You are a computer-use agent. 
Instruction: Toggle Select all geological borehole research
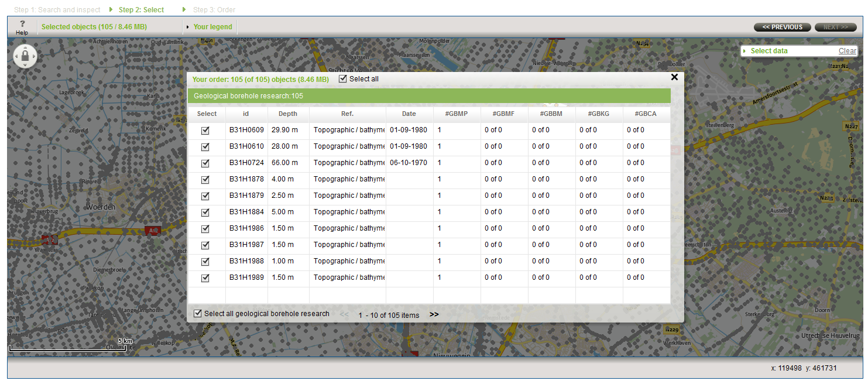tap(198, 314)
